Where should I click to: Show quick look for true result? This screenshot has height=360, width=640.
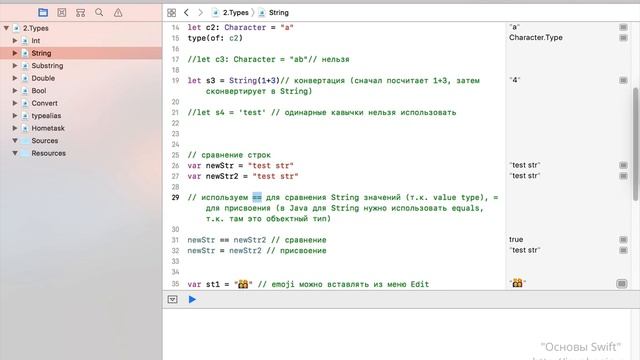pyautogui.click(x=623, y=239)
